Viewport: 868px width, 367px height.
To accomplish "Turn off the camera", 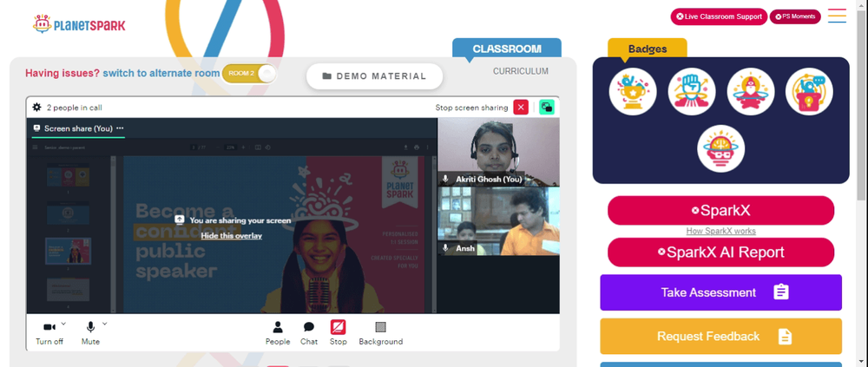I will point(49,333).
